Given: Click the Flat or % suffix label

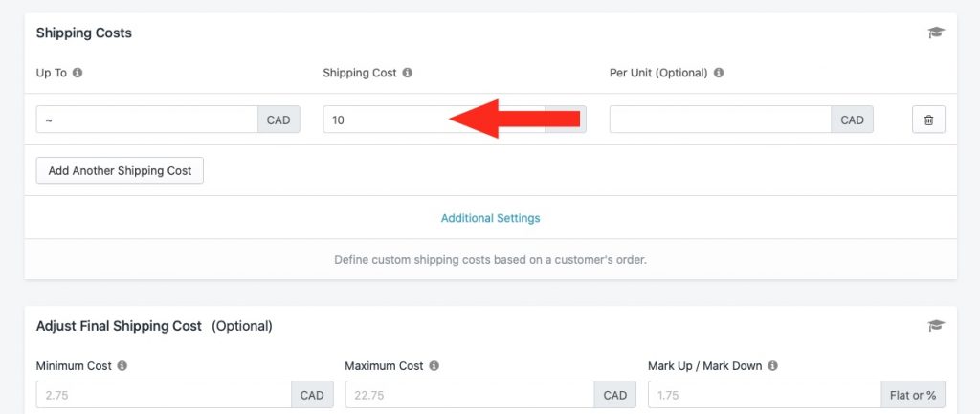Looking at the screenshot, I should [x=913, y=395].
